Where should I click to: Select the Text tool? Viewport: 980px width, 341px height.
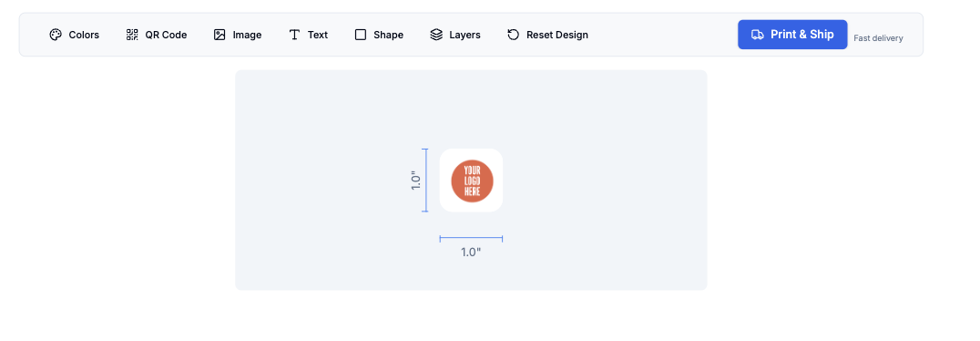tap(308, 35)
